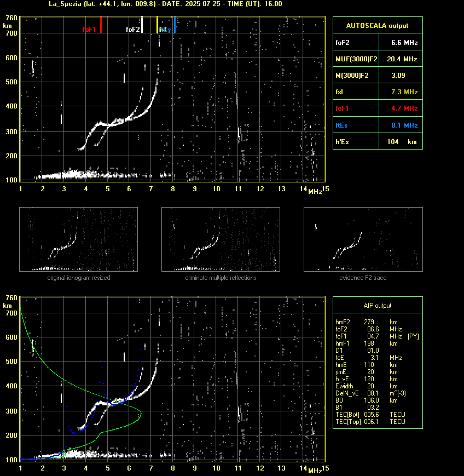Click the white 'foF2' label inside the top ionogram
Viewport: 464px width, 476px height.
133,30
